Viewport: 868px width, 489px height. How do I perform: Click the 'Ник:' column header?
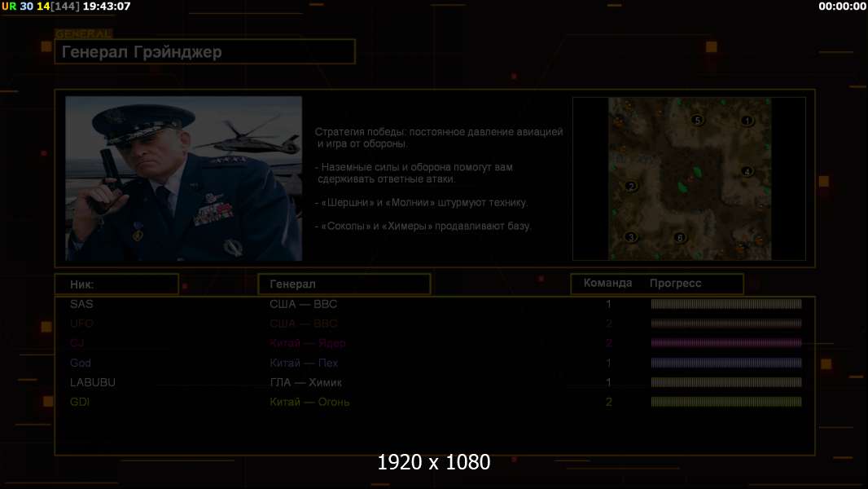pos(116,284)
